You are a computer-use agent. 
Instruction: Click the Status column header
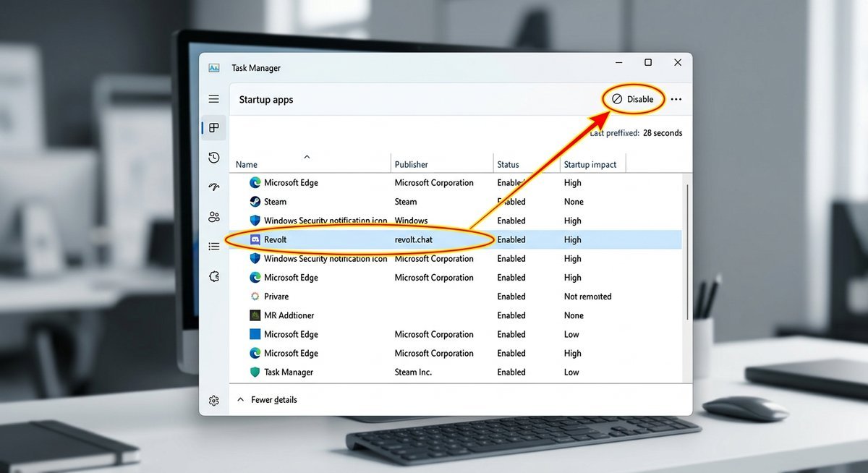[x=509, y=164]
